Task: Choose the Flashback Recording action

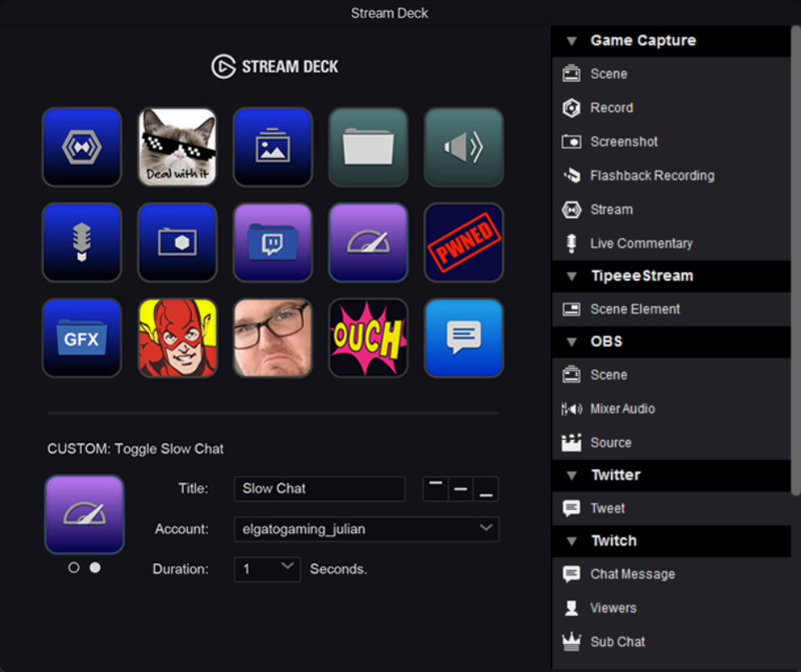Action: [x=671, y=176]
